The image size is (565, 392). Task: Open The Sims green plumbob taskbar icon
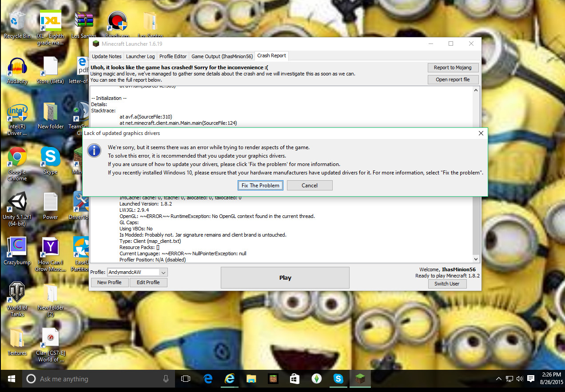(x=316, y=379)
